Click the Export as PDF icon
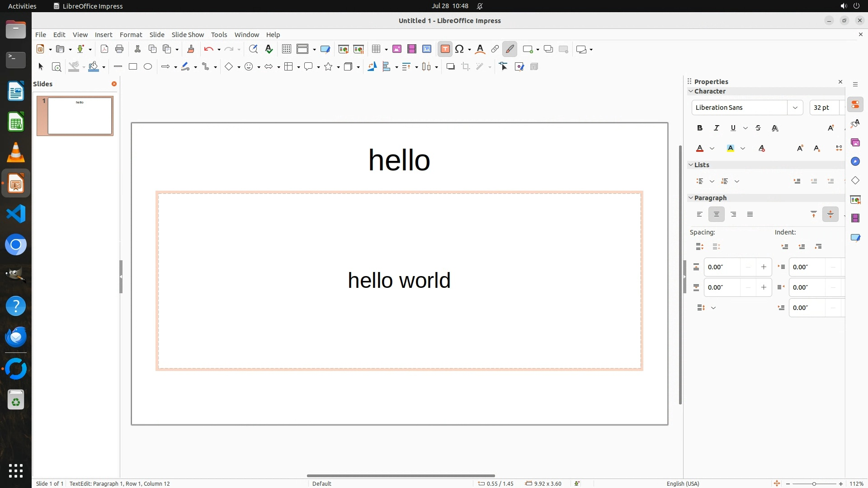Image resolution: width=868 pixels, height=488 pixels. pyautogui.click(x=104, y=49)
